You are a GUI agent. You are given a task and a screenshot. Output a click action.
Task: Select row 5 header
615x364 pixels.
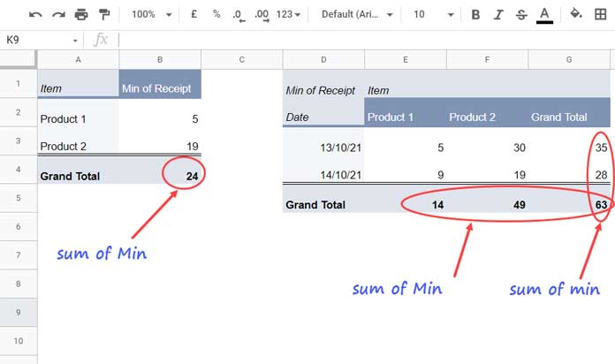(19, 198)
